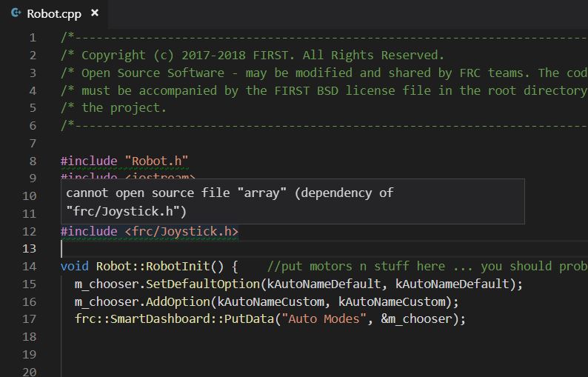Close the Robot.cpp tab

click(x=95, y=13)
